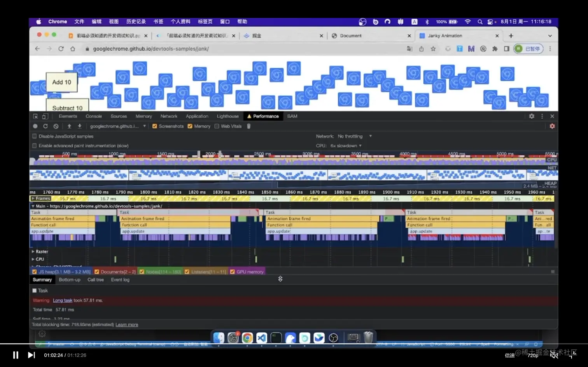Open recording selector googlechrome.github.i... dropdown
This screenshot has width=588, height=367.
pos(118,126)
